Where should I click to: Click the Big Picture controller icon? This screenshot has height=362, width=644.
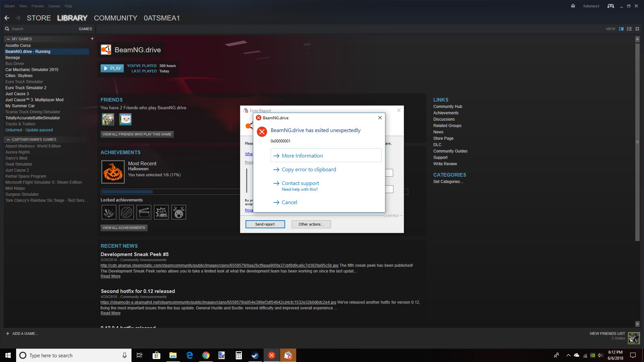point(610,6)
